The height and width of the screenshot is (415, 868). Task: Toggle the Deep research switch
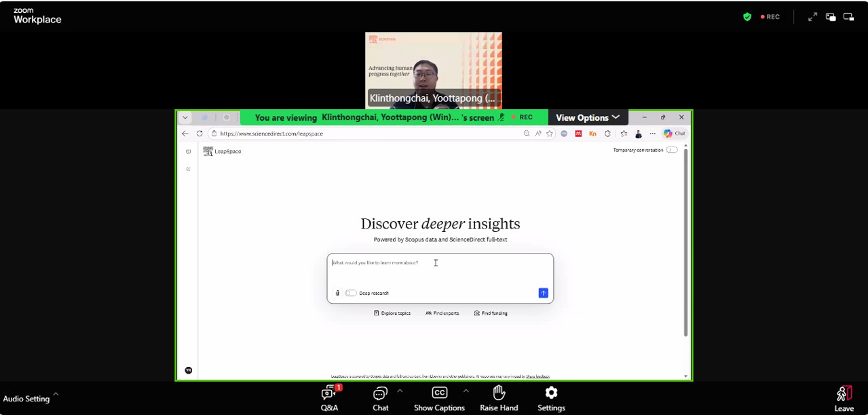[351, 293]
